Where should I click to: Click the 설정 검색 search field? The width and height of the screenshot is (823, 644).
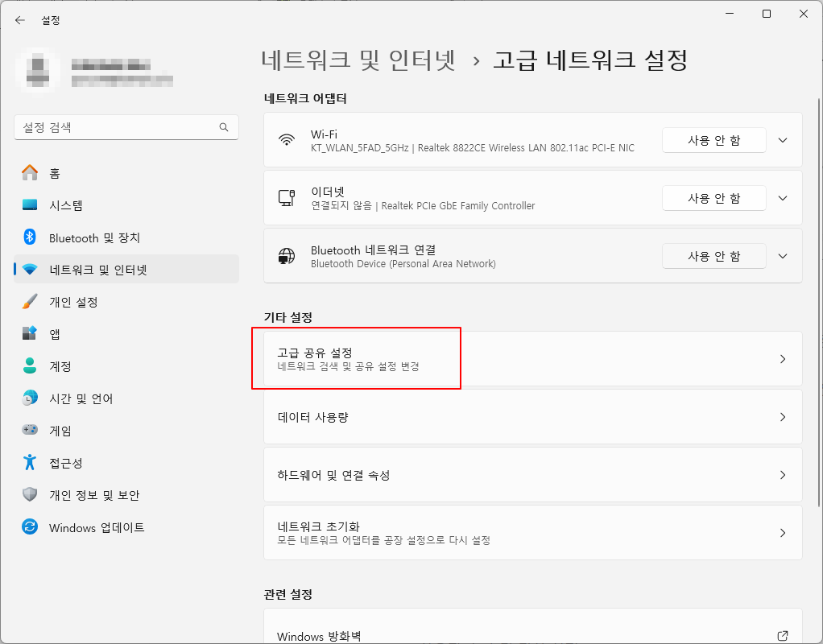coord(126,127)
